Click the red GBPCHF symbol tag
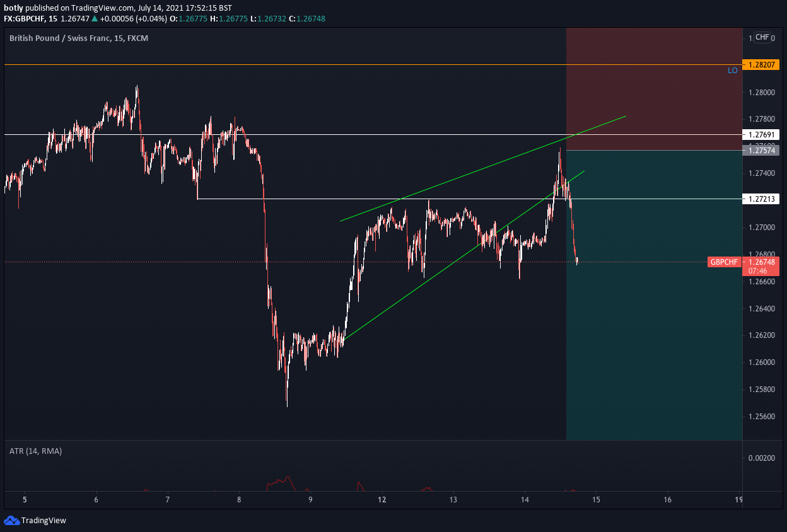This screenshot has width=787, height=532. tap(724, 262)
